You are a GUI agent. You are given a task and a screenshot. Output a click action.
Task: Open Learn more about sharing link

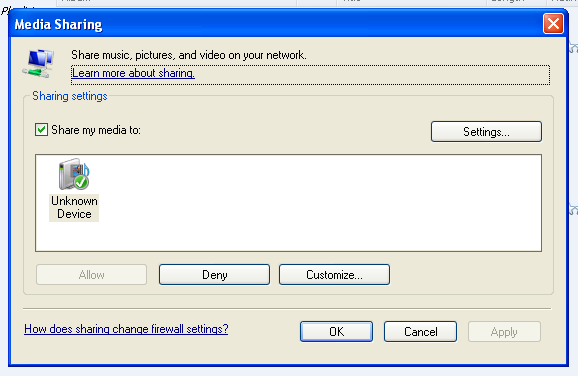coord(133,73)
